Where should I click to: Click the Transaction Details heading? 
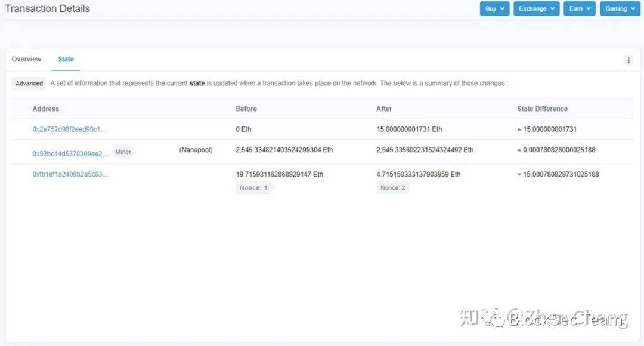[47, 8]
